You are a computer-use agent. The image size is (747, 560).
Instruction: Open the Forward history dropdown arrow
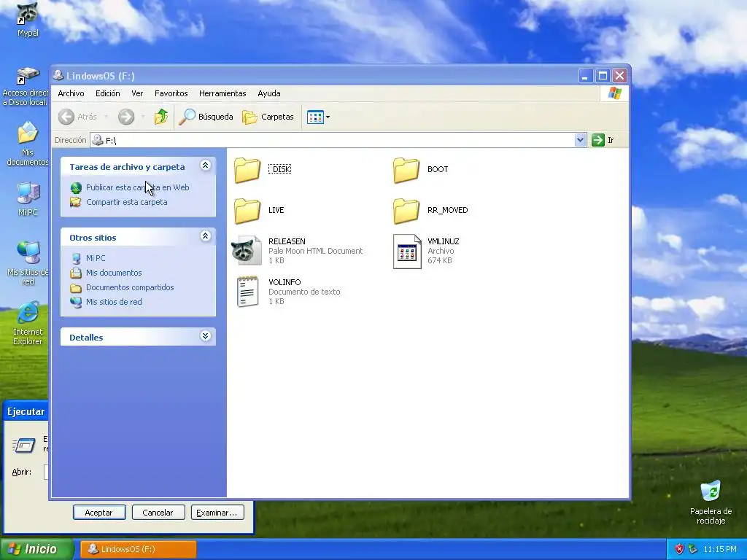143,117
